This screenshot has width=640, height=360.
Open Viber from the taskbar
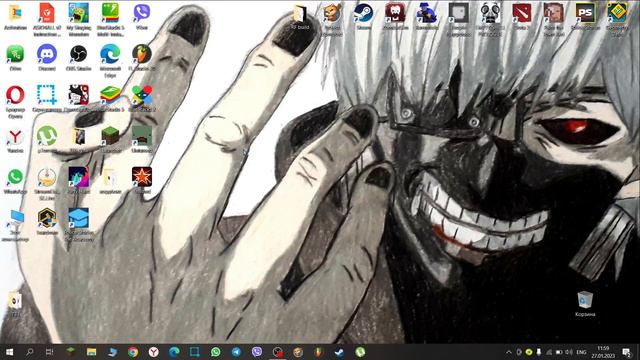[257, 352]
